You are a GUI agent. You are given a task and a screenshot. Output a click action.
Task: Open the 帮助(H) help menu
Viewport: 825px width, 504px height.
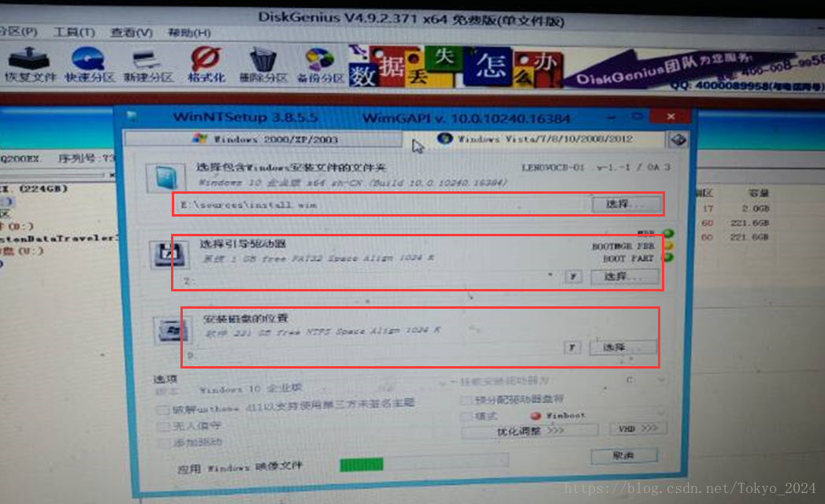tap(189, 32)
